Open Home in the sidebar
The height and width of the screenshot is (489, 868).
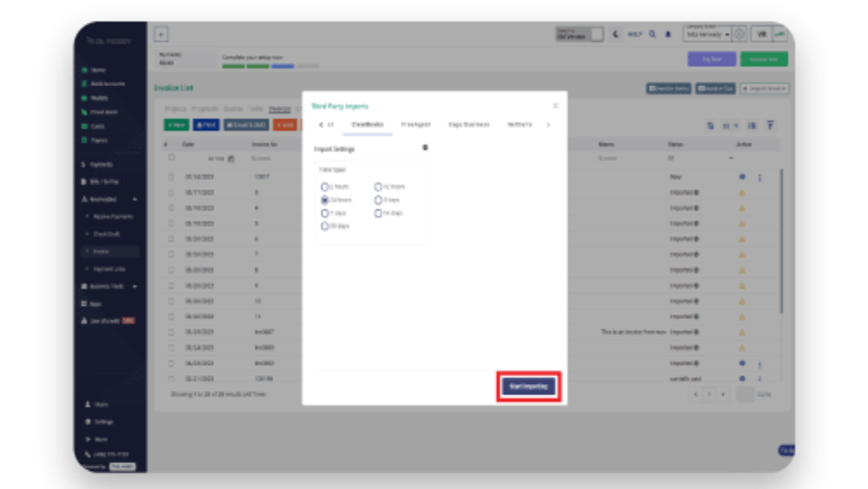[94, 69]
